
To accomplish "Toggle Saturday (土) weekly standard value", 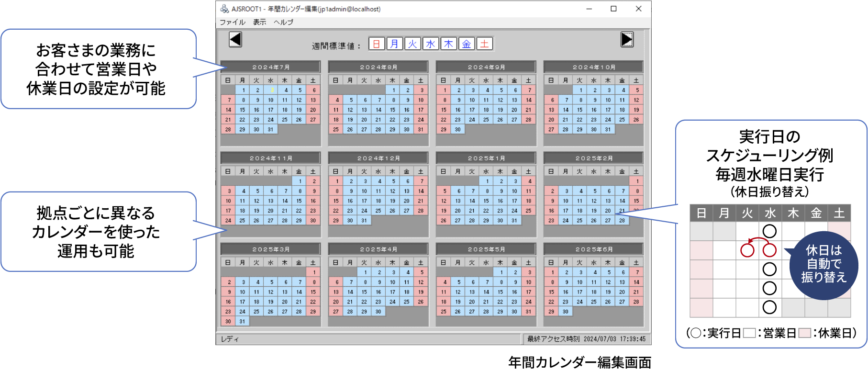I will click(484, 44).
